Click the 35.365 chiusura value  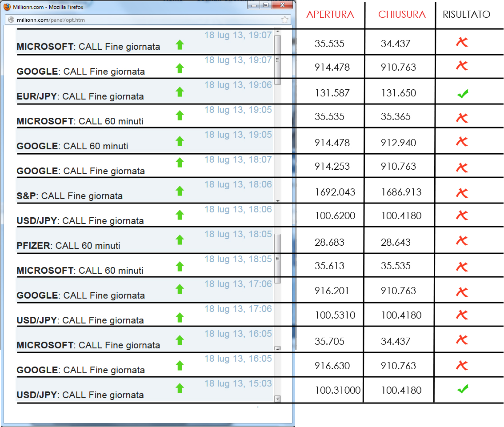point(396,116)
